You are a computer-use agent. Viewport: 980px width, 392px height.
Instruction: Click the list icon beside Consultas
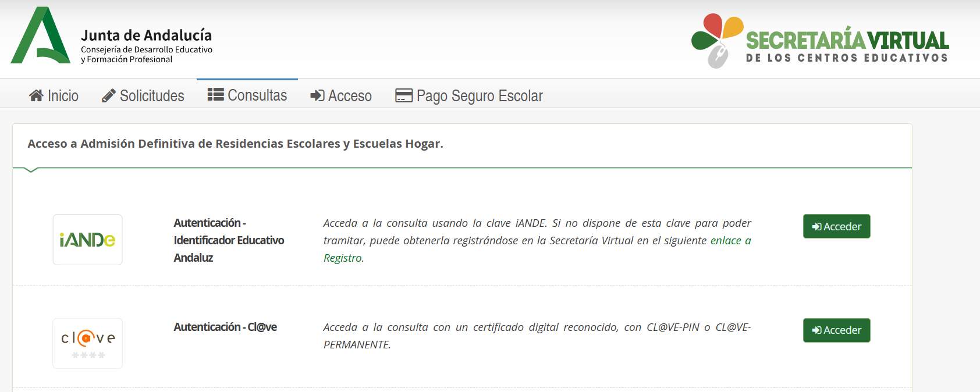(x=216, y=95)
